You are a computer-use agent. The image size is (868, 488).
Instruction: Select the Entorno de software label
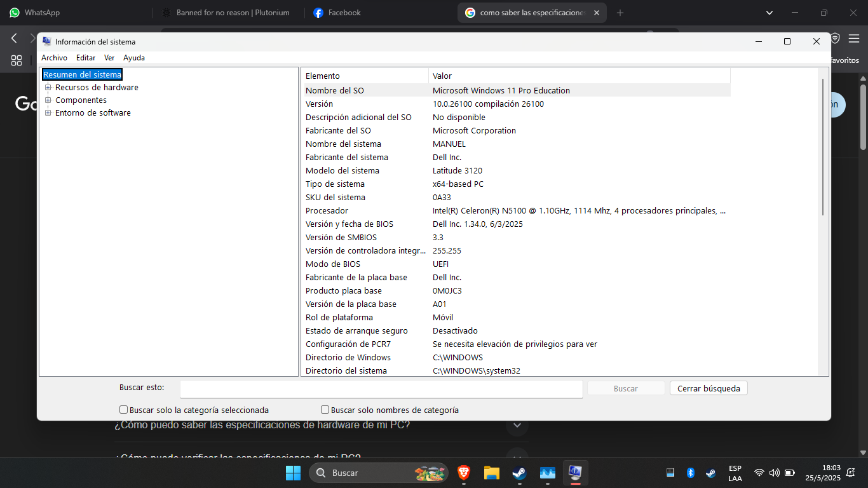pyautogui.click(x=93, y=113)
